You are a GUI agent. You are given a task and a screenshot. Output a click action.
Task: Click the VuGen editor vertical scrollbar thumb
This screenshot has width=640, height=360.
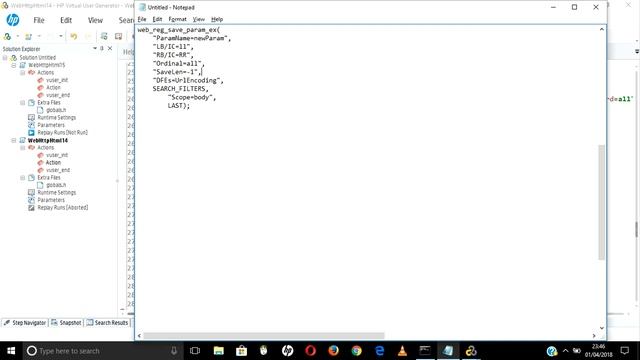tap(636, 229)
